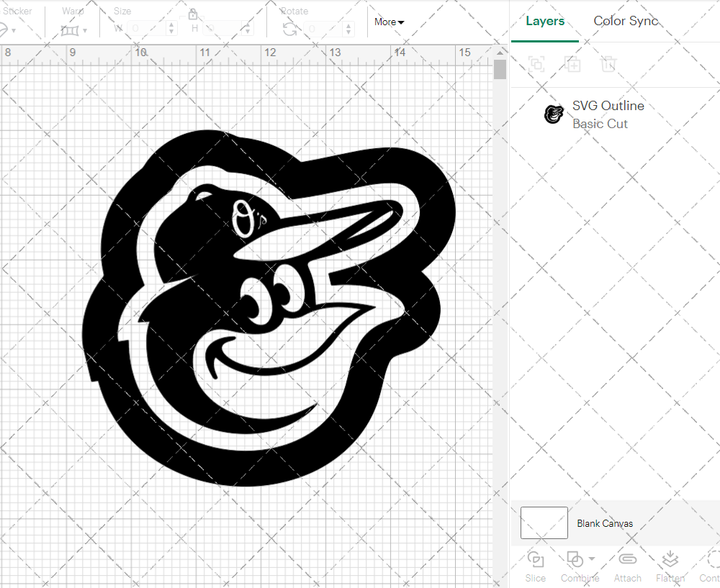Image resolution: width=720 pixels, height=588 pixels.
Task: Switch to the Color Sync tab
Action: (x=626, y=21)
